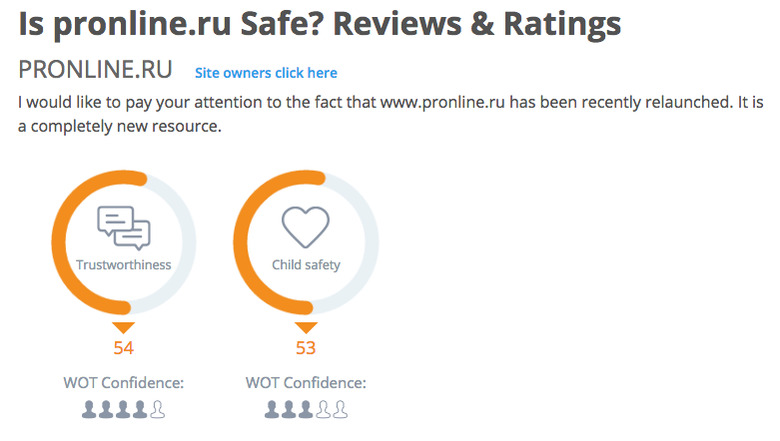Click first filled person icon under Trustworthiness confidence
780x441 pixels.
(x=89, y=410)
